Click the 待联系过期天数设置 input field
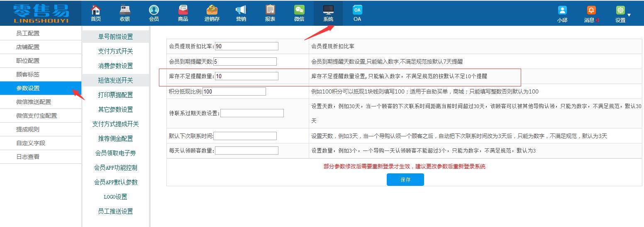Image resolution: width=644 pixels, height=227 pixels. point(252,113)
